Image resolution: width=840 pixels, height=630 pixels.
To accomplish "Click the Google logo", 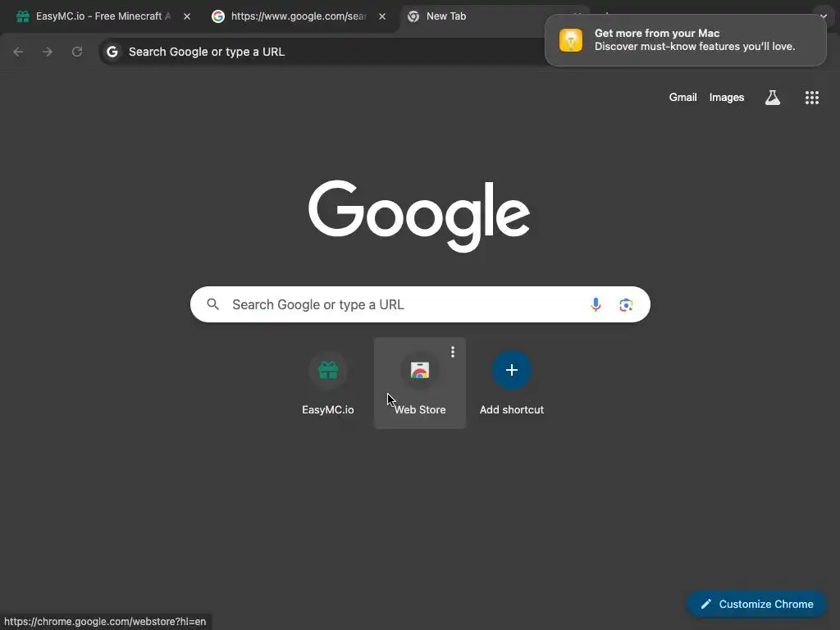I will point(419,216).
